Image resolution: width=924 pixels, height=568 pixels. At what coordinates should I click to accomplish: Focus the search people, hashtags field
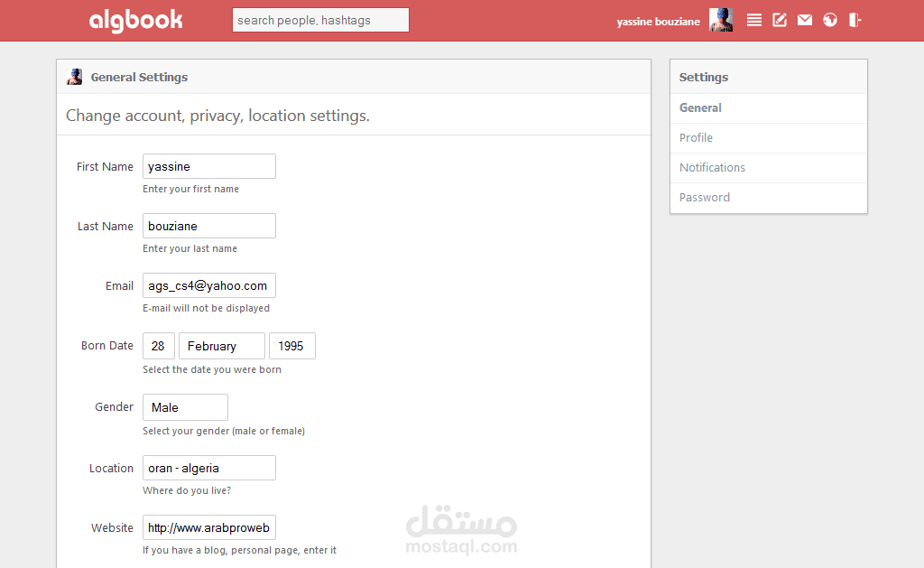320,20
